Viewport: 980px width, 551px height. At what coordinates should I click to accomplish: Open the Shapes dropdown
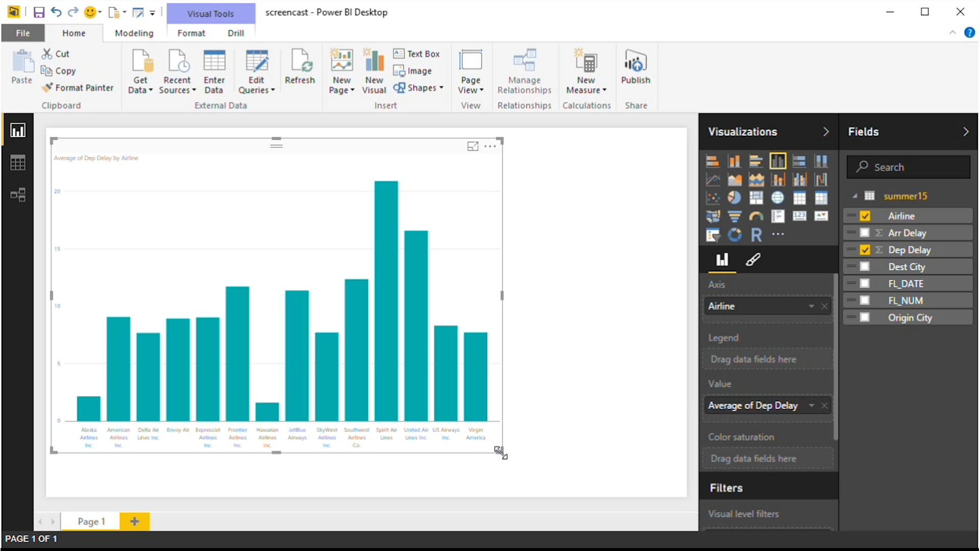coord(419,88)
